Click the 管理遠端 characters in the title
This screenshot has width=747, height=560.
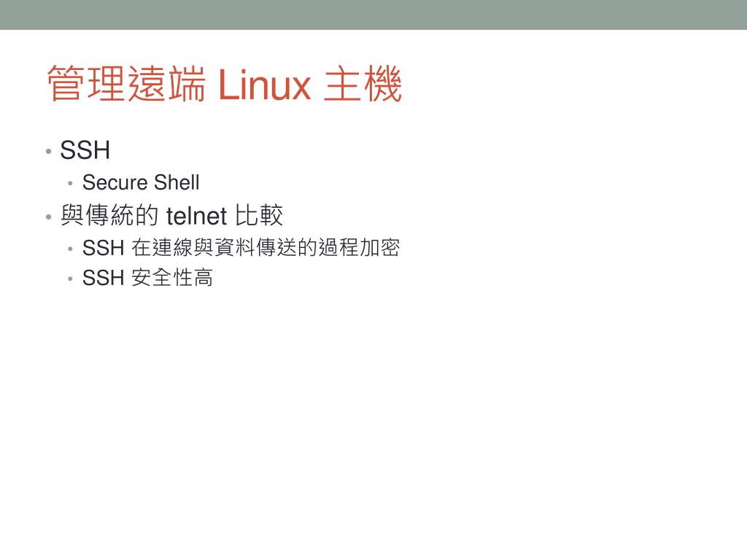coord(126,84)
